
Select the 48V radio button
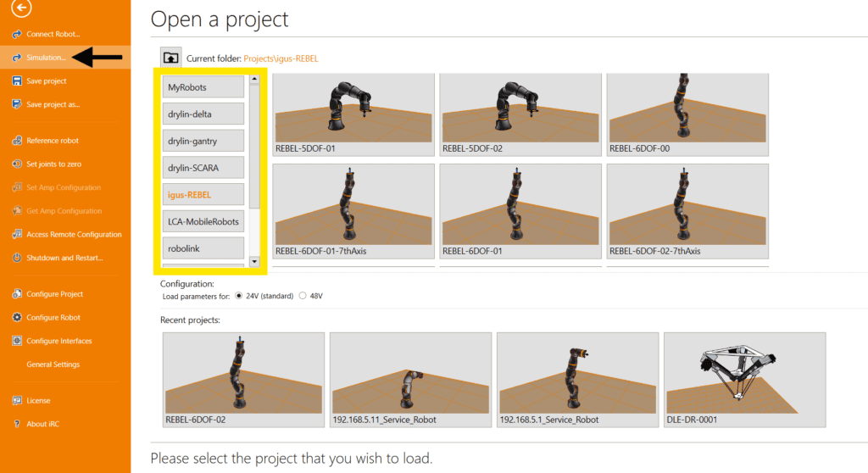coord(302,297)
